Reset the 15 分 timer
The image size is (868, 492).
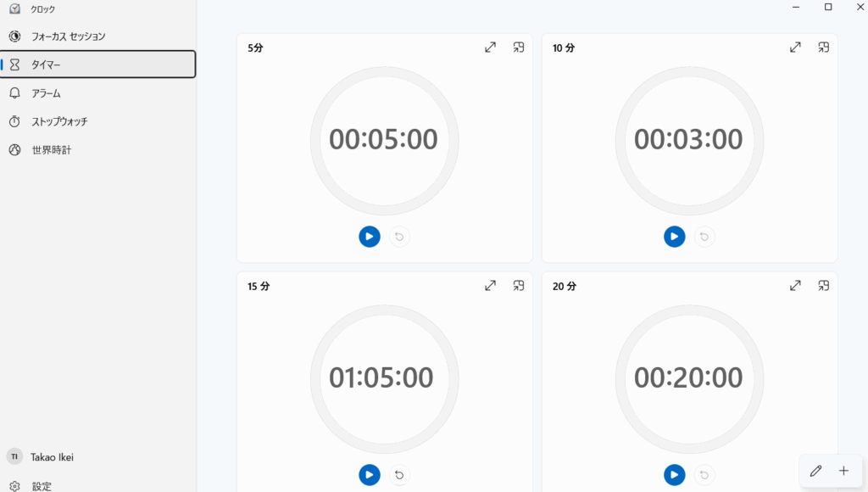[x=399, y=475]
